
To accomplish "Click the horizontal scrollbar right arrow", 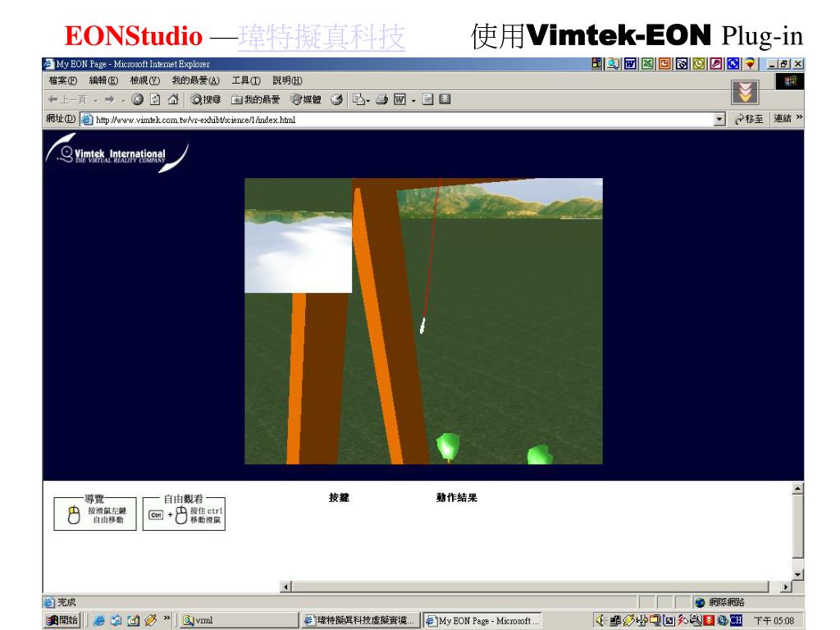I will click(x=785, y=587).
